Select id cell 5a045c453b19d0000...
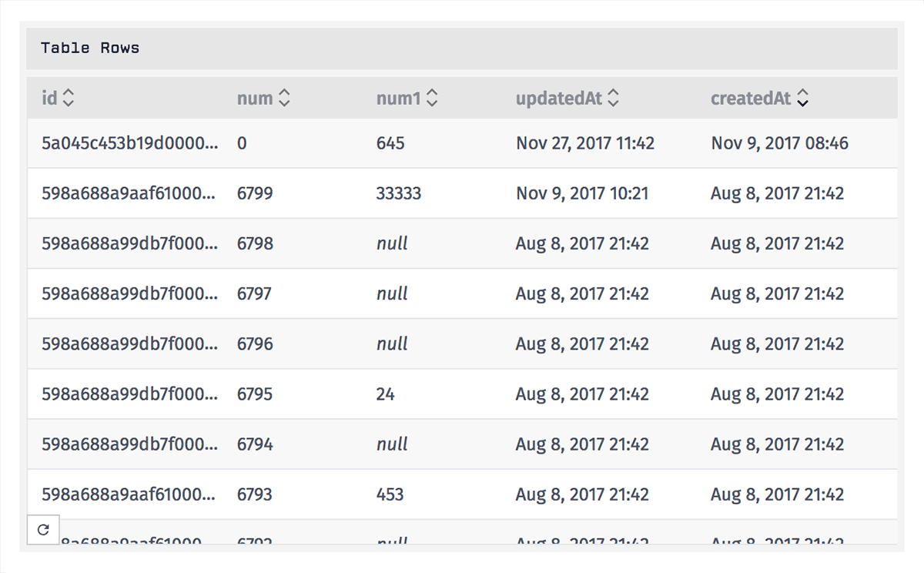Image resolution: width=924 pixels, height=573 pixels. [x=129, y=143]
